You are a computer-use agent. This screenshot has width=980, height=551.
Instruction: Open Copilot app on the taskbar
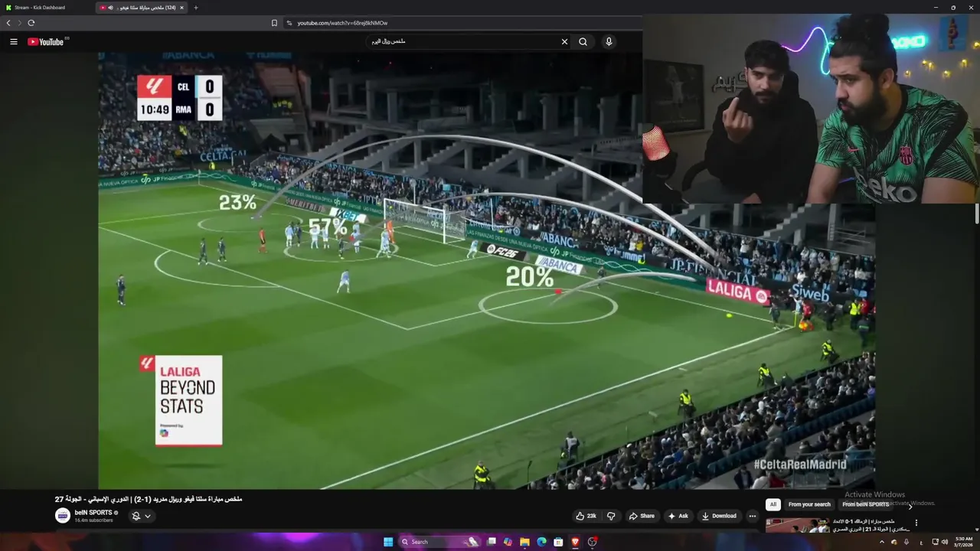click(508, 542)
